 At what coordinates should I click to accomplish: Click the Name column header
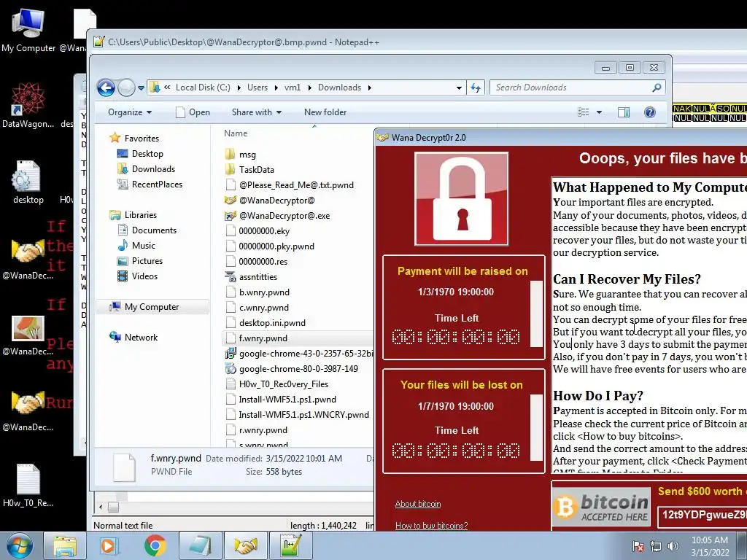point(236,134)
